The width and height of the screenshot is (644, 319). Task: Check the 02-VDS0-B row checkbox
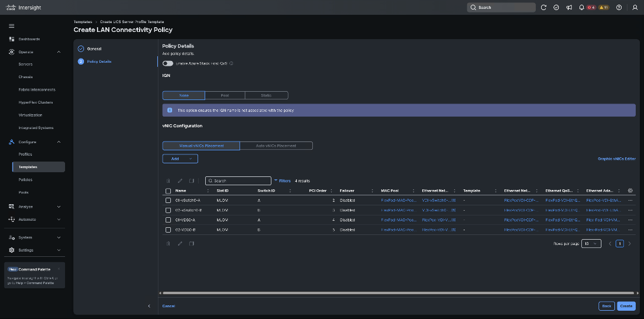pyautogui.click(x=168, y=230)
